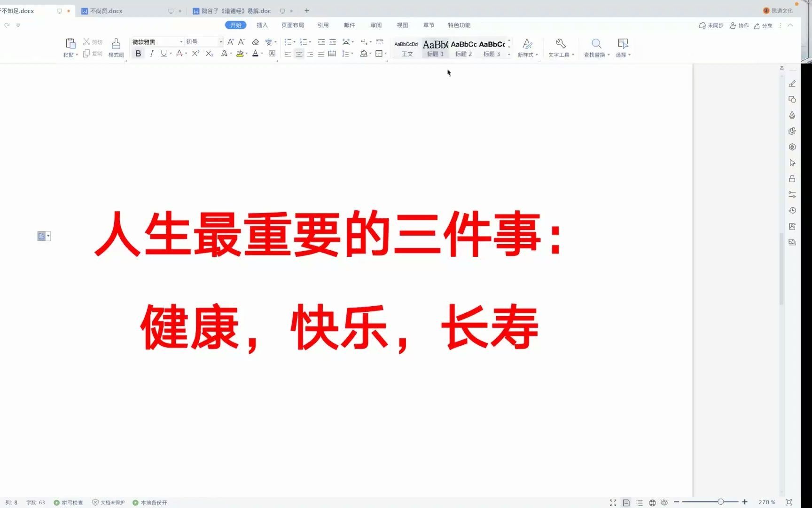Toggle page layout view in status bar
Screen dimensions: 812x508
(626, 502)
